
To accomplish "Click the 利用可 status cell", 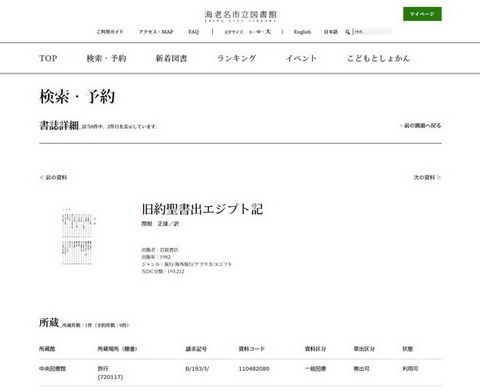I will coord(410,369).
